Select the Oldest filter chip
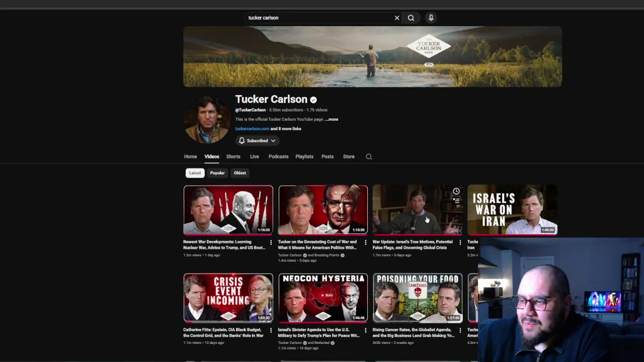Image resolution: width=644 pixels, height=362 pixels. click(x=240, y=173)
